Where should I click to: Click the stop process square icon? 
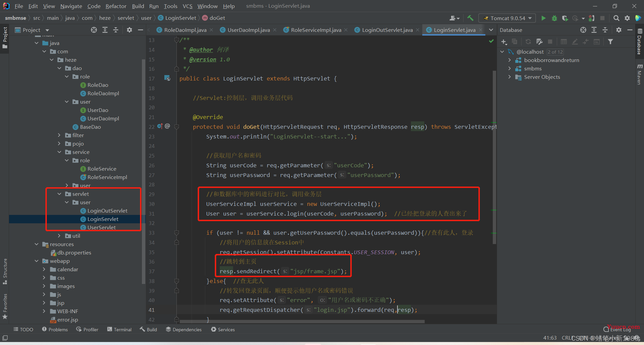coord(602,18)
